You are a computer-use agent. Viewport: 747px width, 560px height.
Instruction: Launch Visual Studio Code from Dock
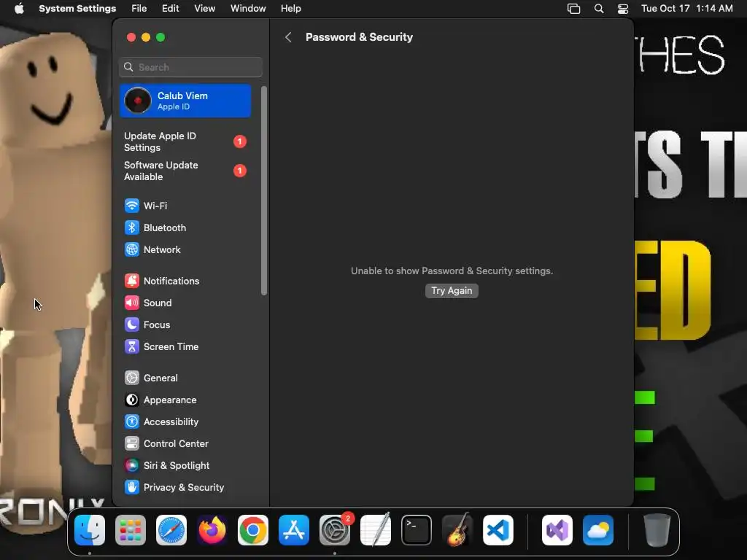(498, 530)
